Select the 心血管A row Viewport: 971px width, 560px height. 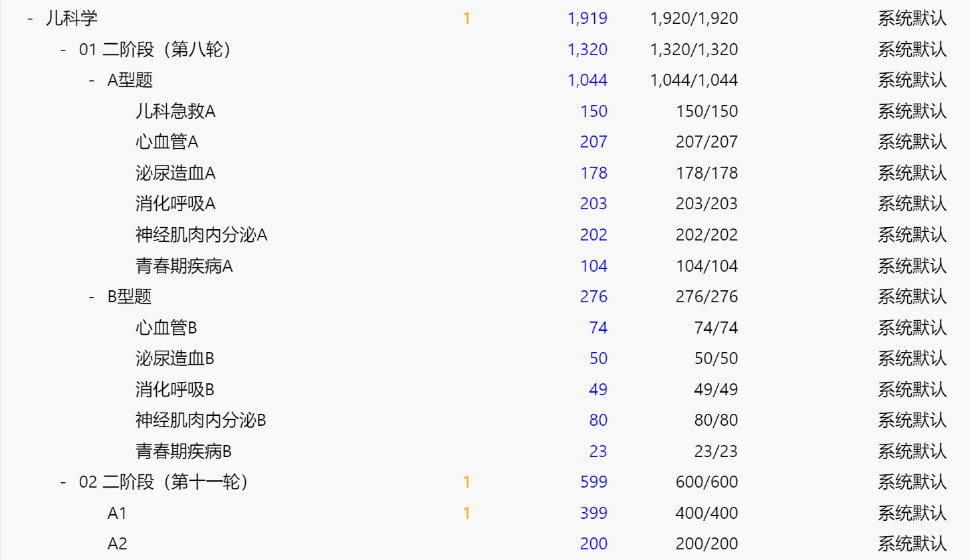(x=167, y=142)
